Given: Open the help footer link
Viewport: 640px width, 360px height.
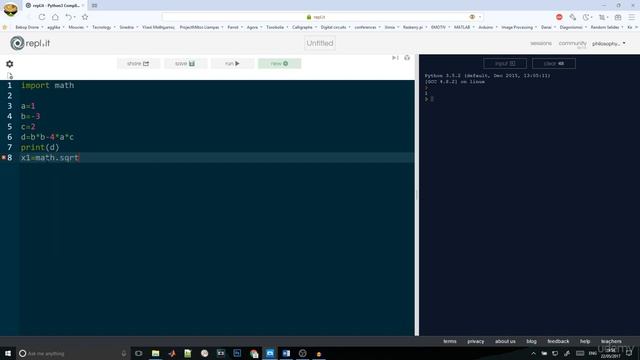Looking at the screenshot, I should (585, 341).
